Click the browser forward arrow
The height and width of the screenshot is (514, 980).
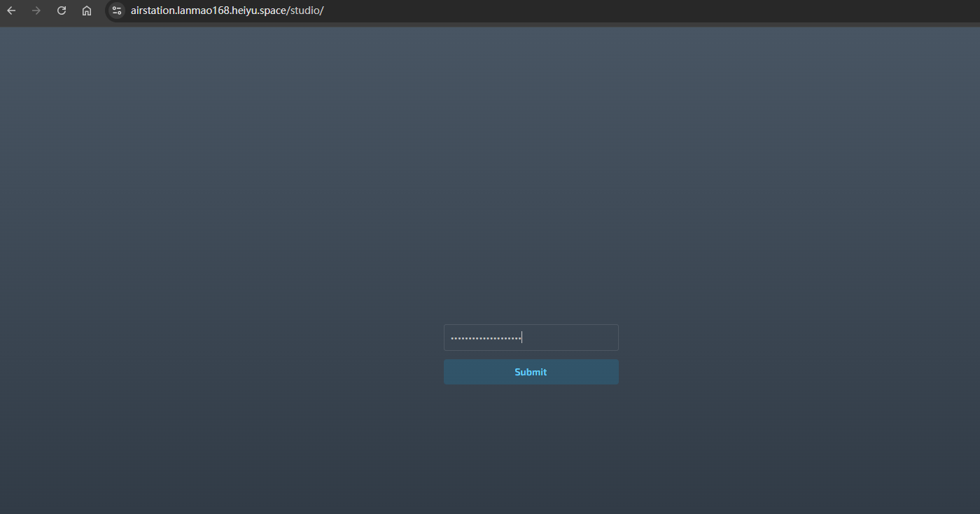(36, 11)
